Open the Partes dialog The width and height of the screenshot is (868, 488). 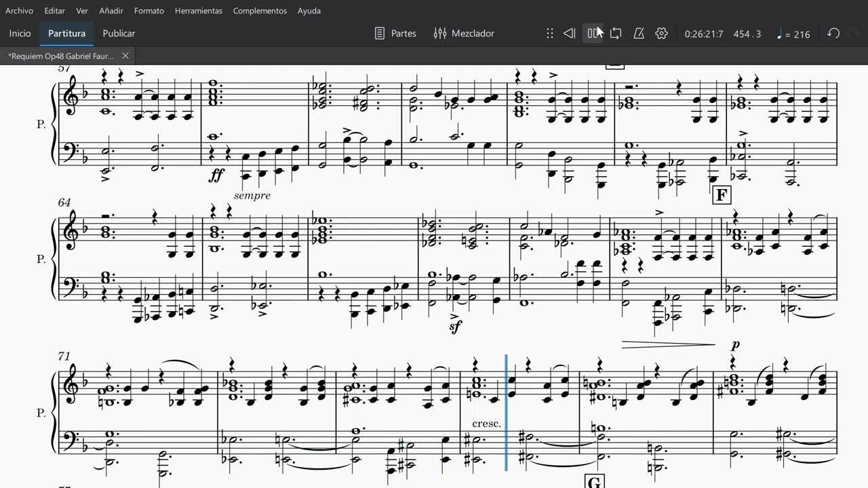[x=395, y=33]
